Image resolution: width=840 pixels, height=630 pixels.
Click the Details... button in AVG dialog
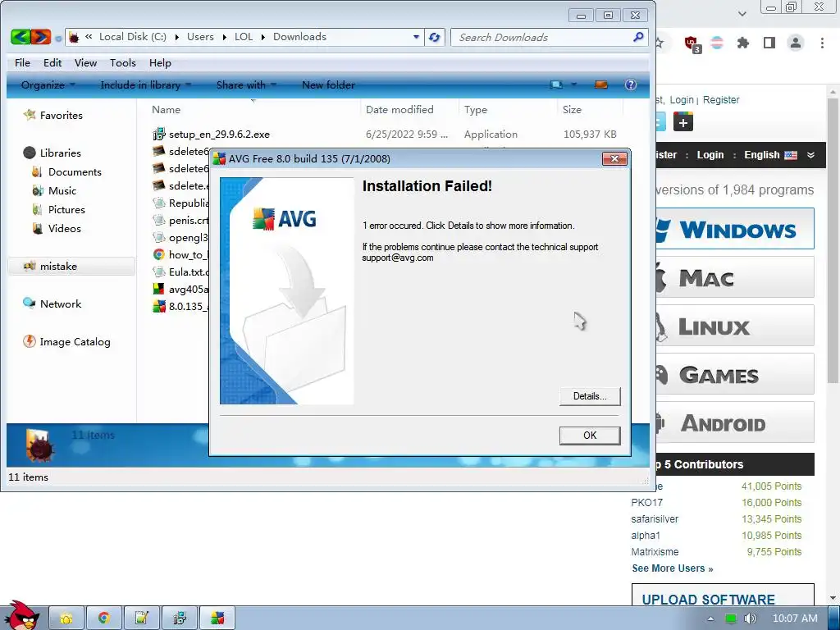(x=590, y=396)
